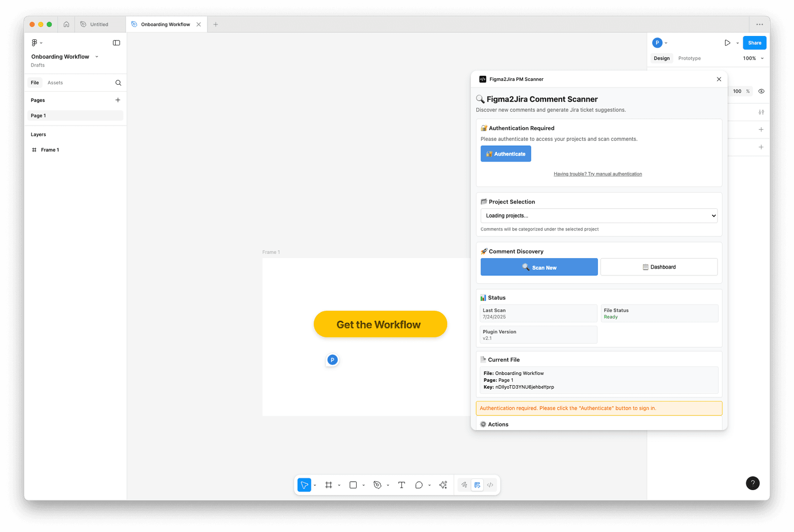Image resolution: width=794 pixels, height=532 pixels.
Task: Select the Frame tool
Action: pos(329,485)
